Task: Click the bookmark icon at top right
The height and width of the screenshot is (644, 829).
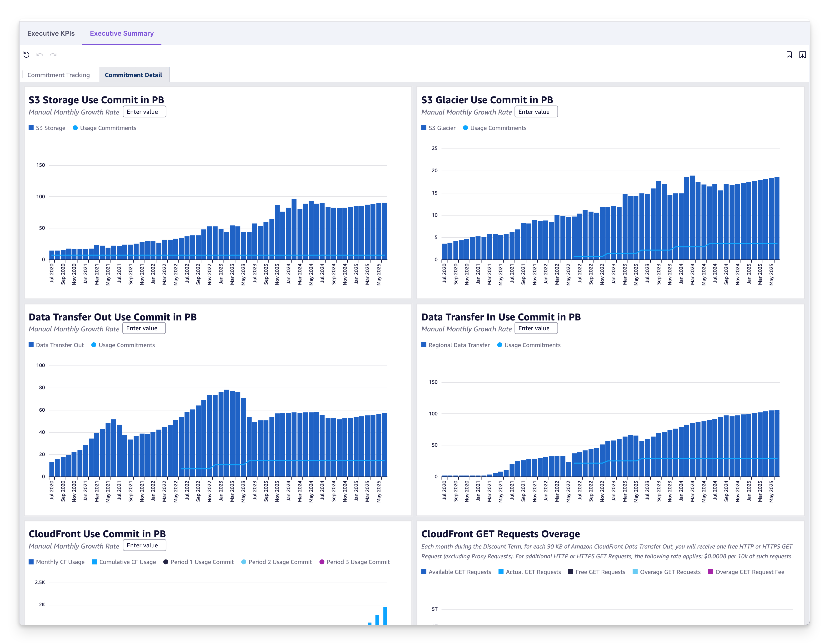Action: [x=789, y=55]
